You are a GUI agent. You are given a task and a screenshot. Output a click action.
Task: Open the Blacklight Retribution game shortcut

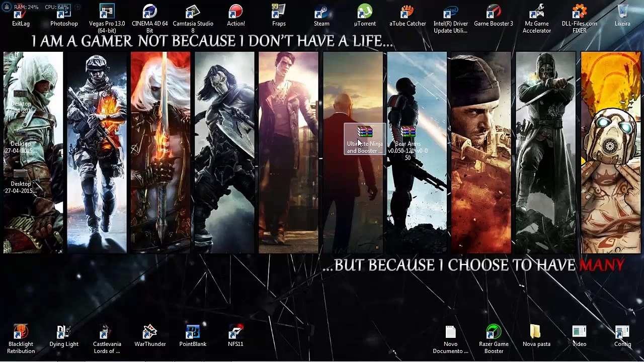pos(21,339)
